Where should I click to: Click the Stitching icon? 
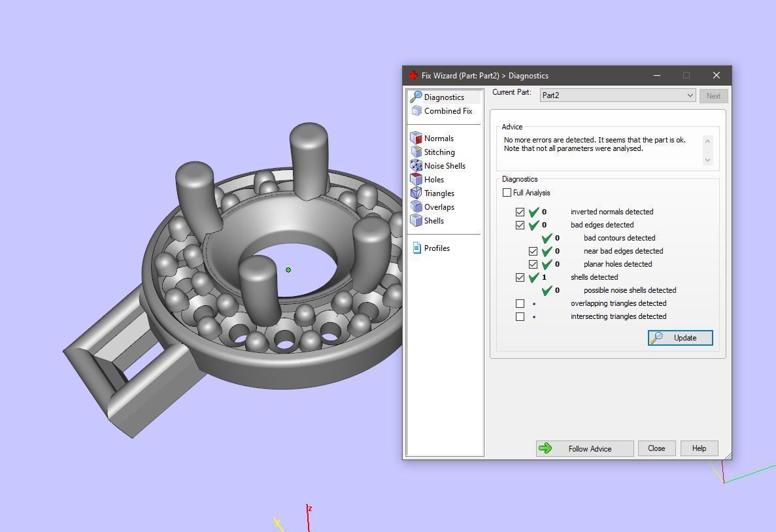tap(416, 152)
